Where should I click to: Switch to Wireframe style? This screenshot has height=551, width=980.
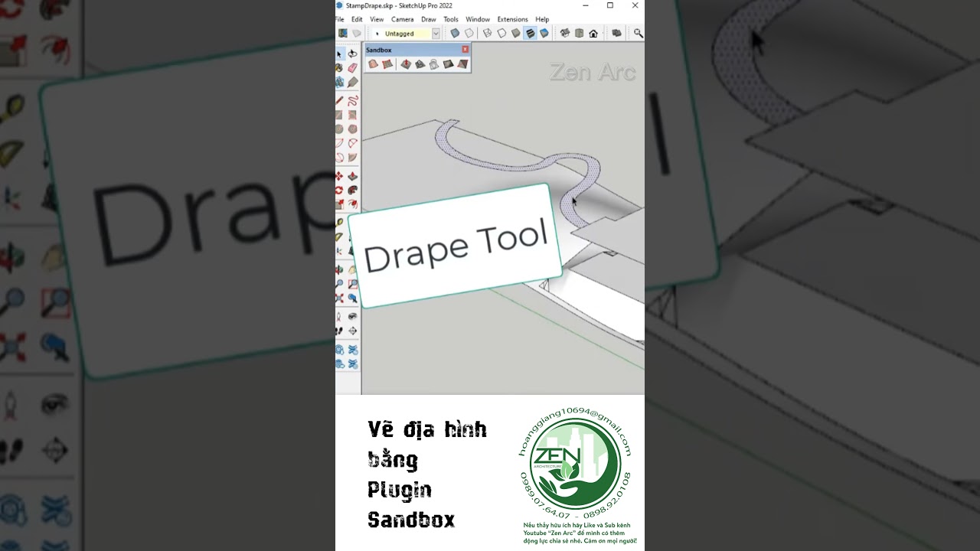[x=487, y=33]
